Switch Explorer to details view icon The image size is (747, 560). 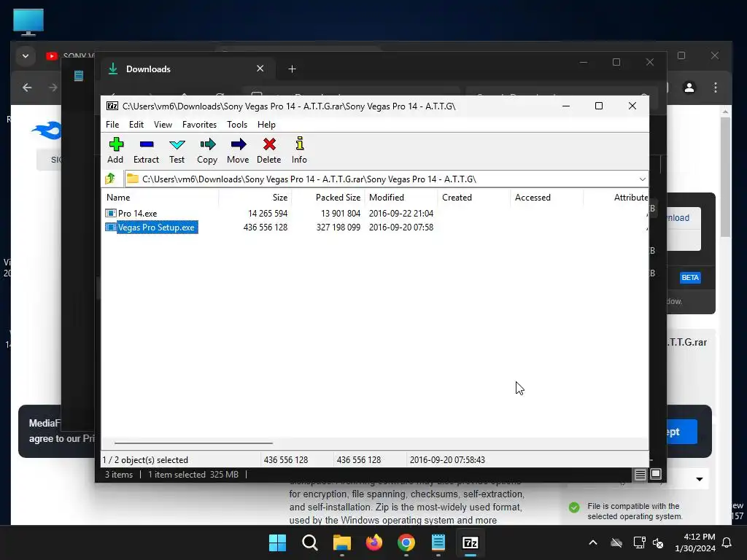pyautogui.click(x=640, y=474)
